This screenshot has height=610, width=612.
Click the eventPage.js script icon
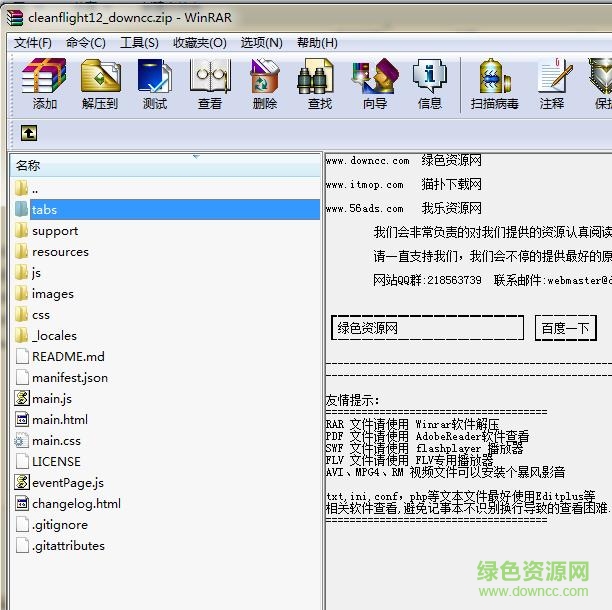point(22,482)
